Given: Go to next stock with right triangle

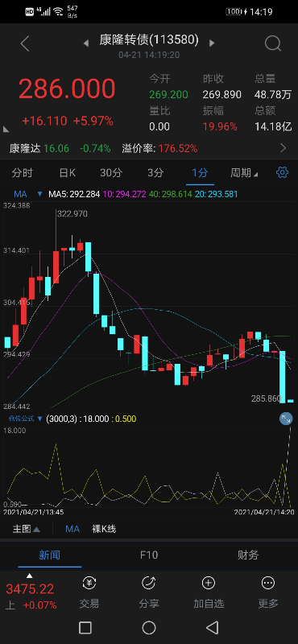Looking at the screenshot, I should [212, 43].
